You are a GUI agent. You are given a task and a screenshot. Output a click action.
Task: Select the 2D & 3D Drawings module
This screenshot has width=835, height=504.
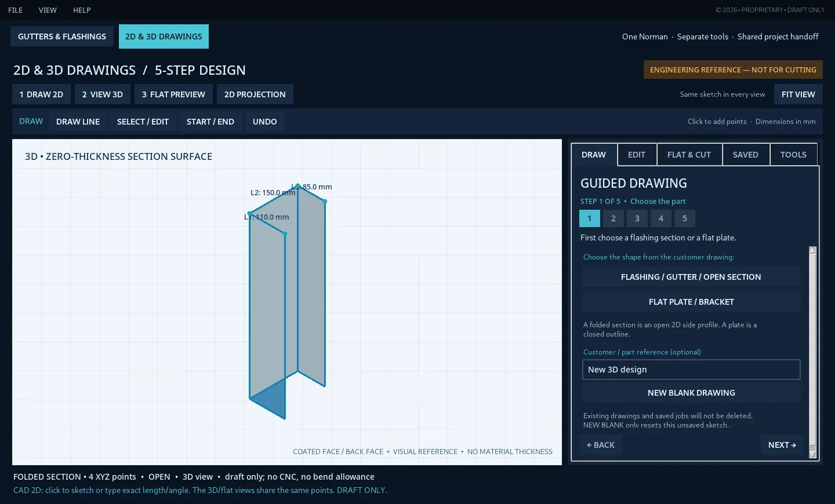pos(164,36)
